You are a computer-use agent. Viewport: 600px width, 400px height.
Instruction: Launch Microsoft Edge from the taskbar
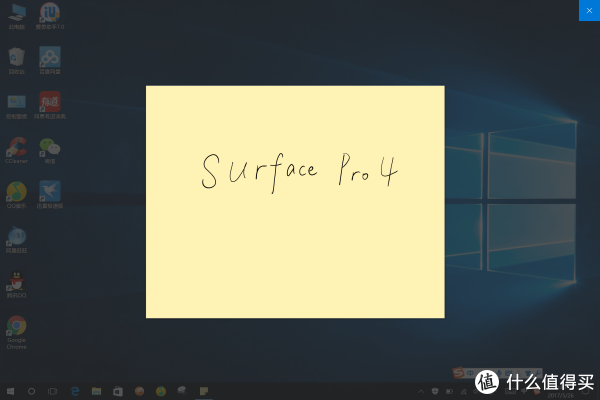tap(75, 391)
